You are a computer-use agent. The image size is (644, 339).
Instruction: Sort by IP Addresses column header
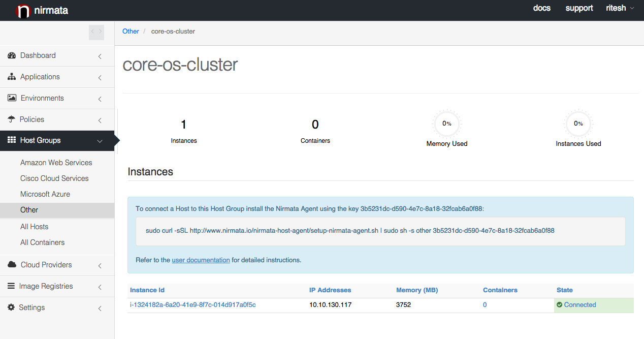[x=330, y=290]
